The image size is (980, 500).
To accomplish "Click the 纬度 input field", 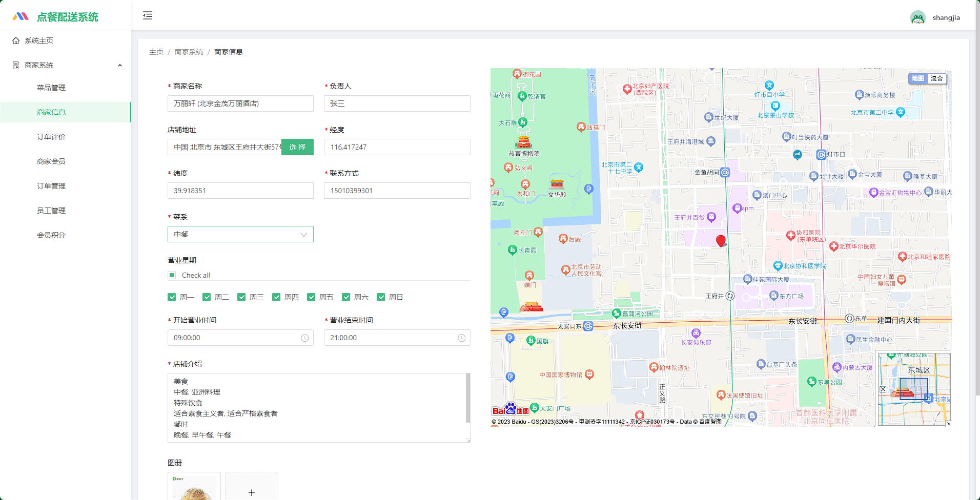I will [240, 191].
